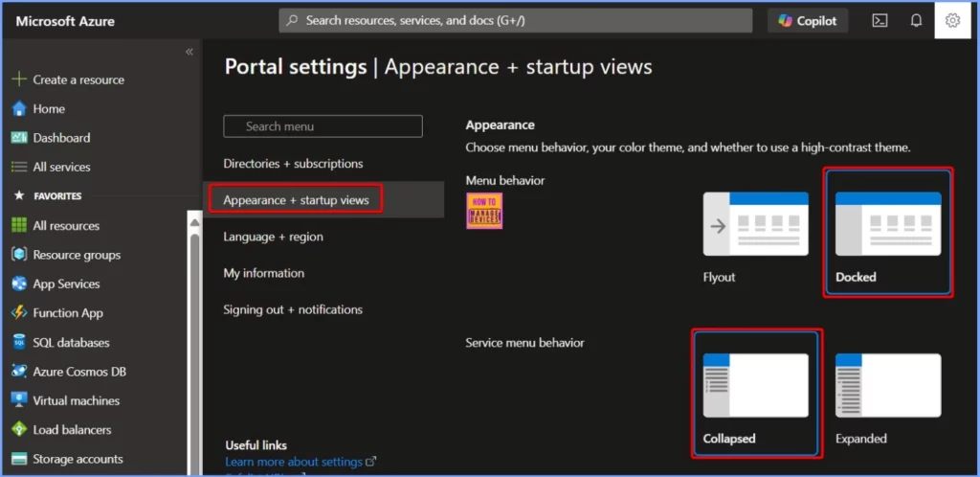Click the Search menu field
Image resolution: width=980 pixels, height=477 pixels.
[x=323, y=126]
